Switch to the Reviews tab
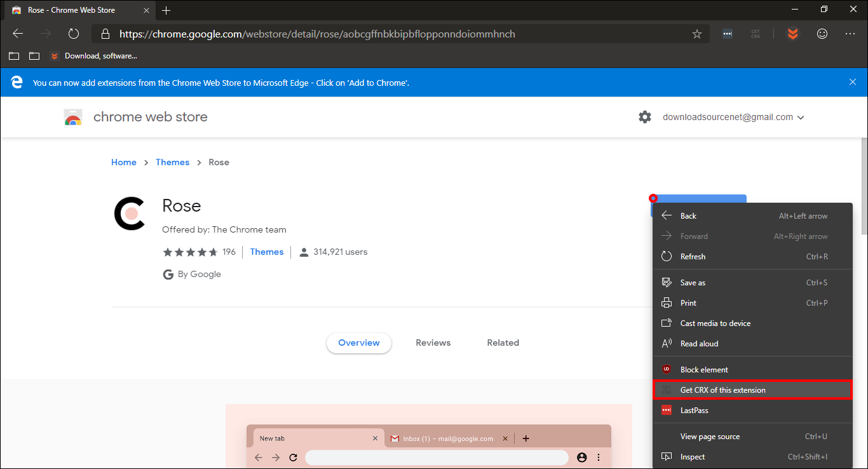The image size is (868, 469). 433,343
